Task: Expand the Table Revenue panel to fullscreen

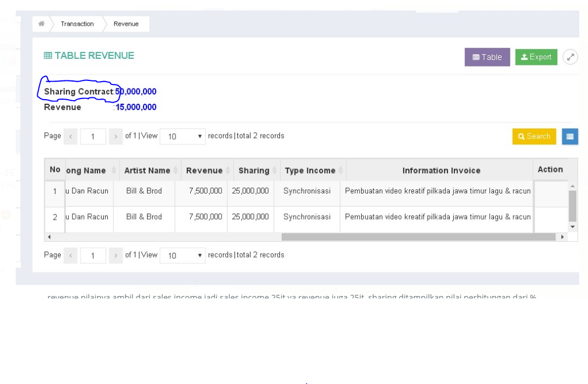Action: (x=570, y=57)
